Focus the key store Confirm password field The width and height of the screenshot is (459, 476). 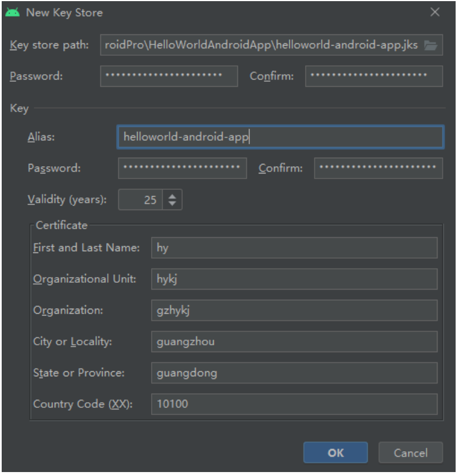pos(373,76)
